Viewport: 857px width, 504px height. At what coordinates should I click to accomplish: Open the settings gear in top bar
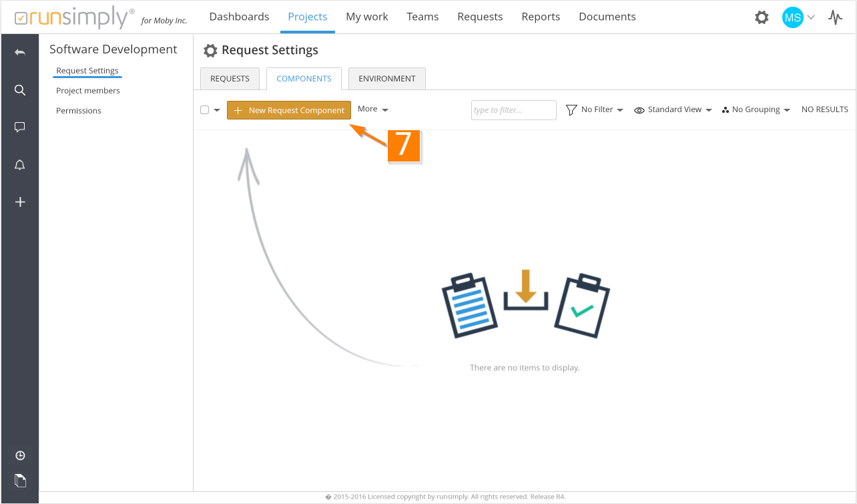point(762,17)
